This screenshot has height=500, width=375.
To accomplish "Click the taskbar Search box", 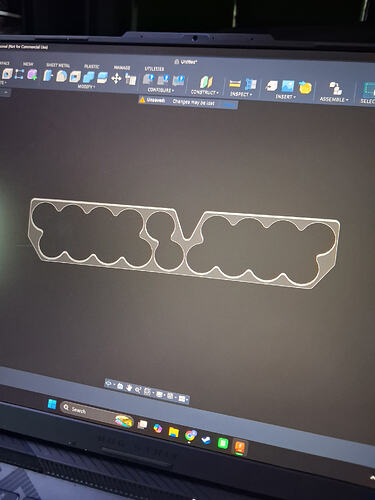I will [x=97, y=414].
